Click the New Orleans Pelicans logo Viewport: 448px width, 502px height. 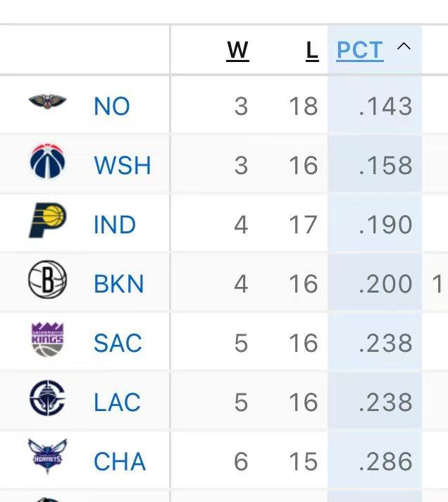tap(47, 104)
